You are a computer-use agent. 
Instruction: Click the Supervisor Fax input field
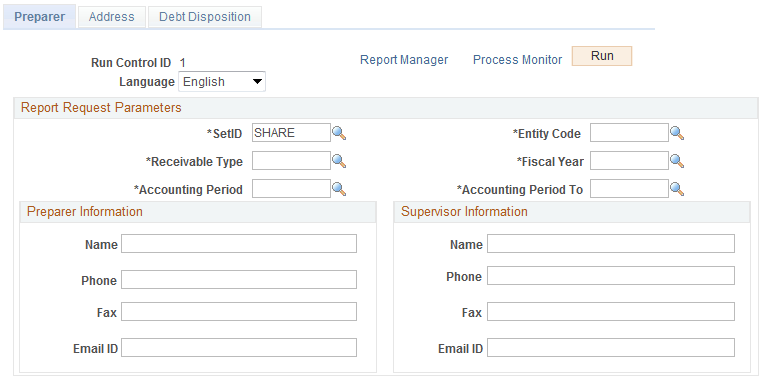611,311
